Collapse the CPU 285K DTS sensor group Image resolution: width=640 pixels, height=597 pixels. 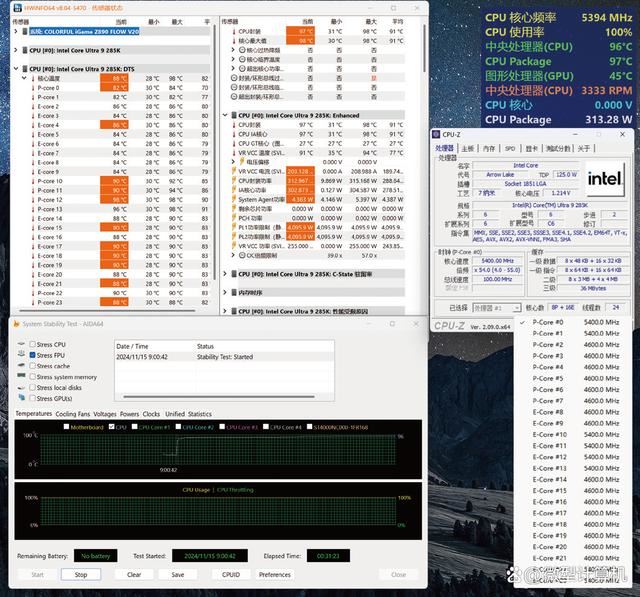tap(15, 68)
